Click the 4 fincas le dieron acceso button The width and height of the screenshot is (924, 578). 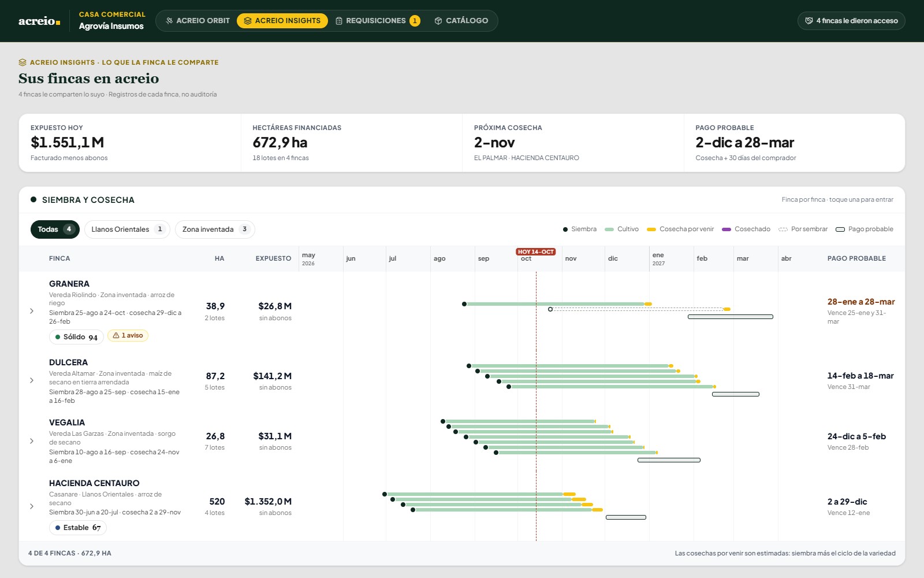(x=851, y=21)
